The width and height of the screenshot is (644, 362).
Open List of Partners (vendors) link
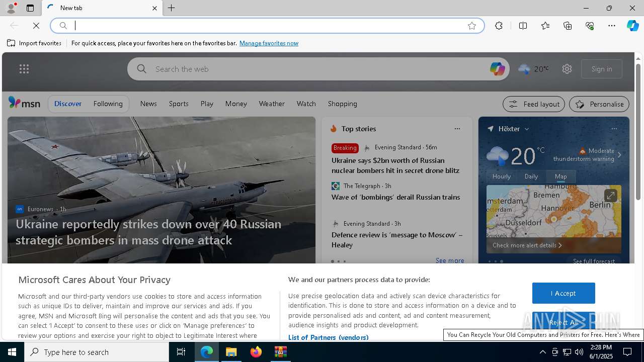click(x=328, y=337)
